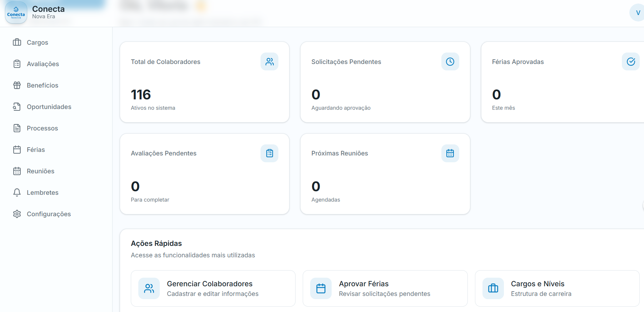Open Cargos e Níveis quick action

[x=557, y=288]
